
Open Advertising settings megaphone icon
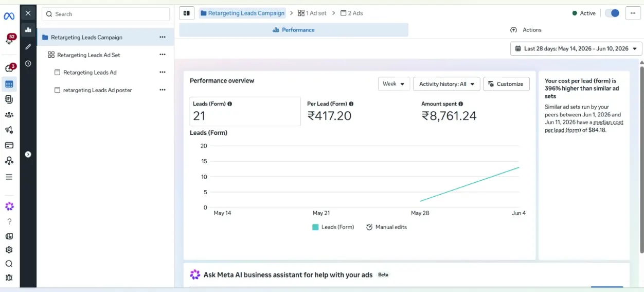9,130
